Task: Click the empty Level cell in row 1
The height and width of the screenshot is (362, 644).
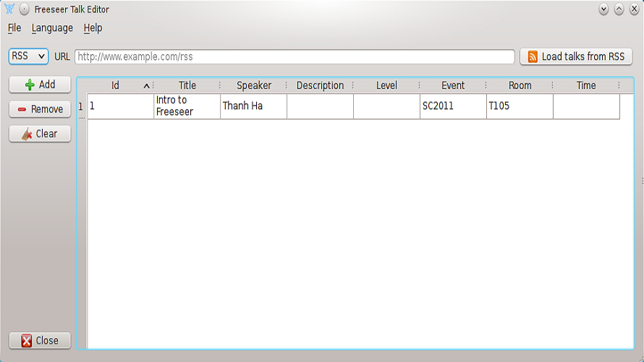Action: pos(386,106)
